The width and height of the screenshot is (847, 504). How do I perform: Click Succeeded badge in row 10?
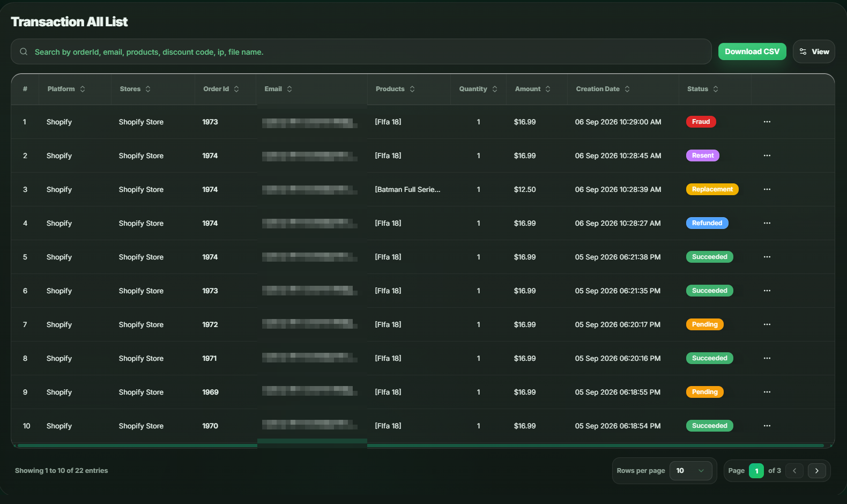pyautogui.click(x=710, y=426)
